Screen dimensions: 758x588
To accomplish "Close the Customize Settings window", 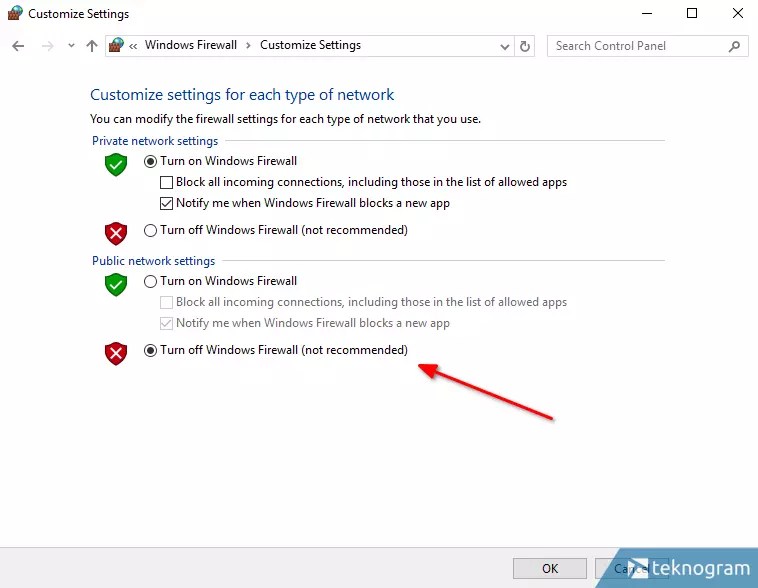I will [x=738, y=14].
